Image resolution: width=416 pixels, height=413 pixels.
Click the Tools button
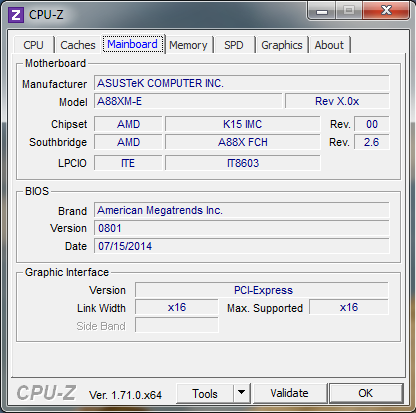click(205, 394)
